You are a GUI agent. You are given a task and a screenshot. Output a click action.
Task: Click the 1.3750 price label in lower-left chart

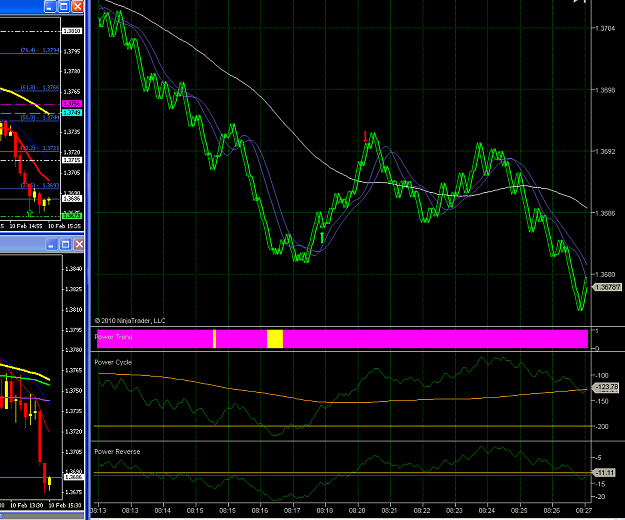tap(74, 391)
